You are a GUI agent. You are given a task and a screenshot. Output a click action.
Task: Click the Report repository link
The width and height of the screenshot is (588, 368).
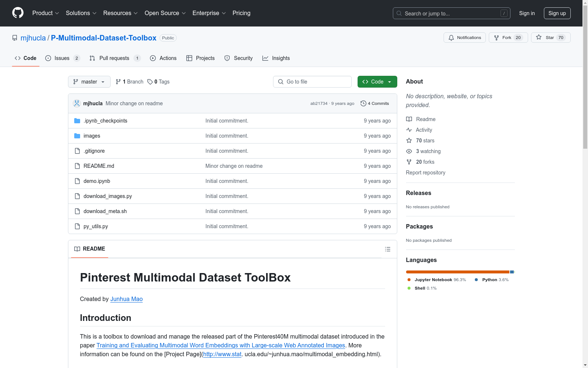click(x=426, y=173)
